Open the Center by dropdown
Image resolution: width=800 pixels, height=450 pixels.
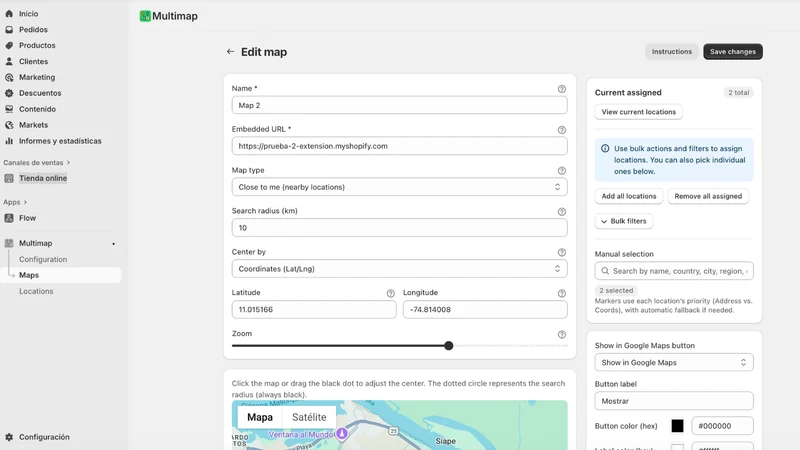click(x=399, y=269)
